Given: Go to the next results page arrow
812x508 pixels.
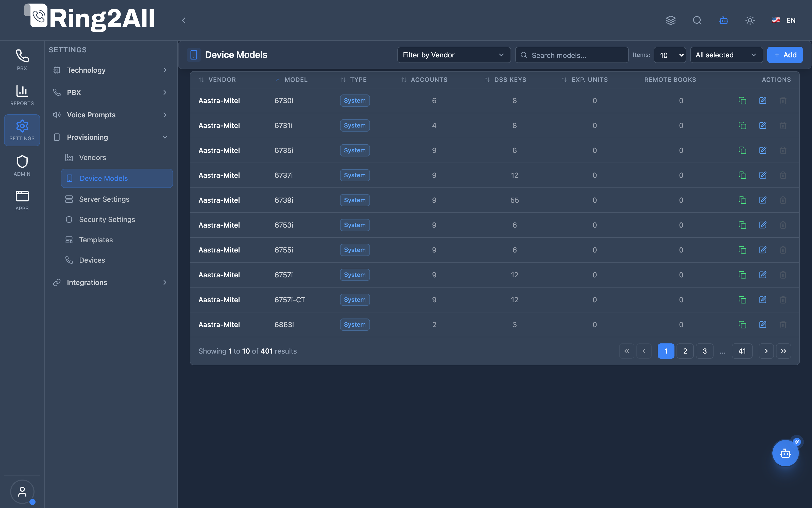Looking at the screenshot, I should [x=766, y=351].
